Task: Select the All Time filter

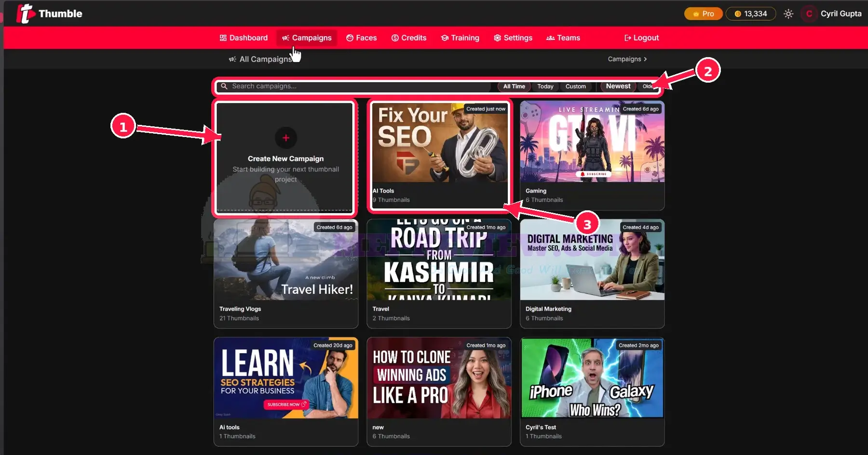Action: [514, 86]
